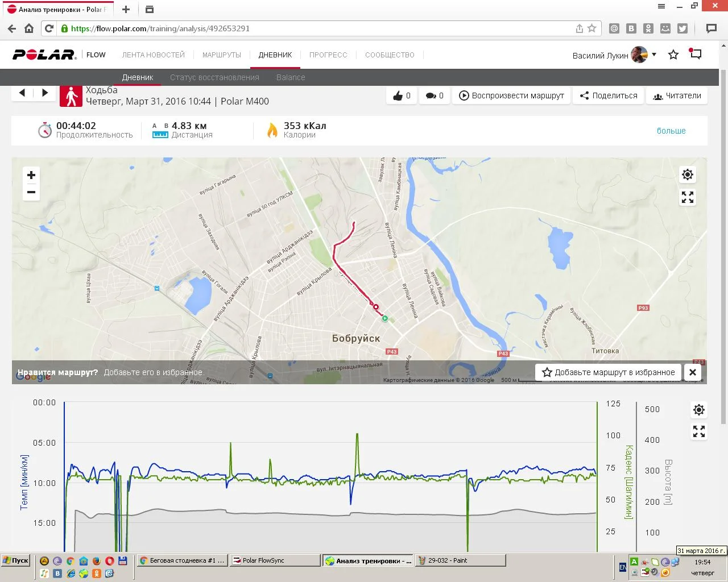Open the tab list button in the tab bar
The height and width of the screenshot is (582, 728).
(150, 10)
